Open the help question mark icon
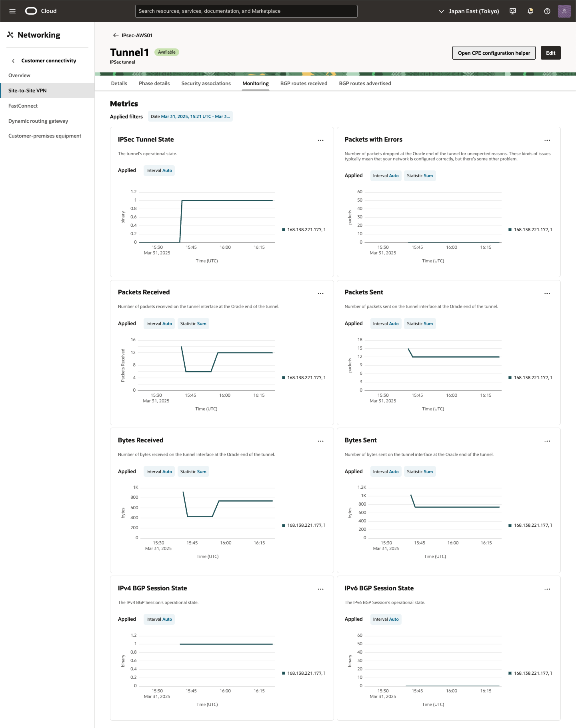 coord(547,11)
